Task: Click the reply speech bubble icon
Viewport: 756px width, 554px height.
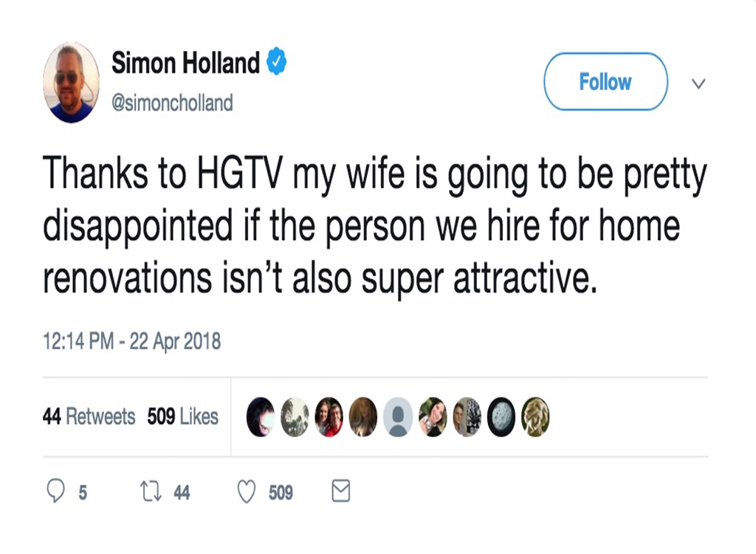Action: (x=55, y=492)
